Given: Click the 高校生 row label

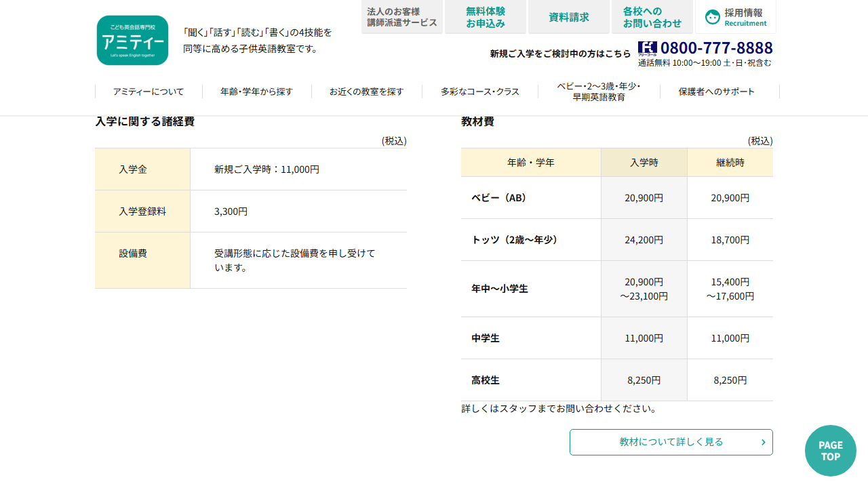Looking at the screenshot, I should pyautogui.click(x=486, y=380).
